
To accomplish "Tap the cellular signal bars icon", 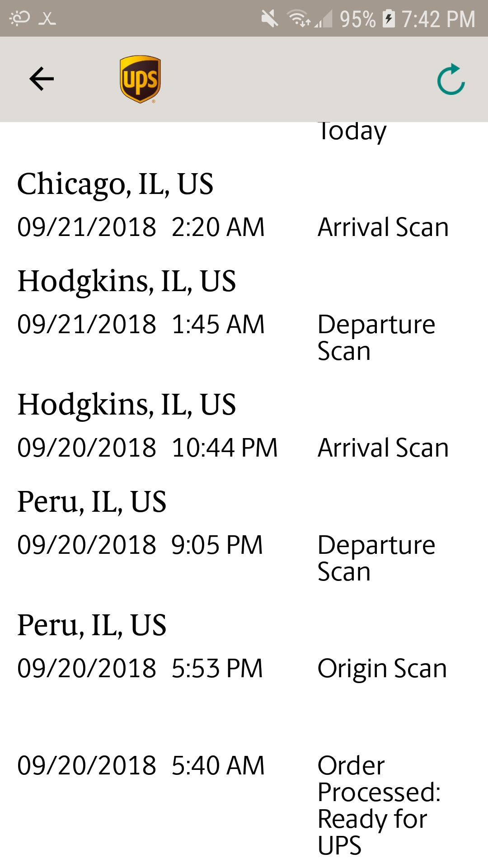I will click(x=324, y=19).
